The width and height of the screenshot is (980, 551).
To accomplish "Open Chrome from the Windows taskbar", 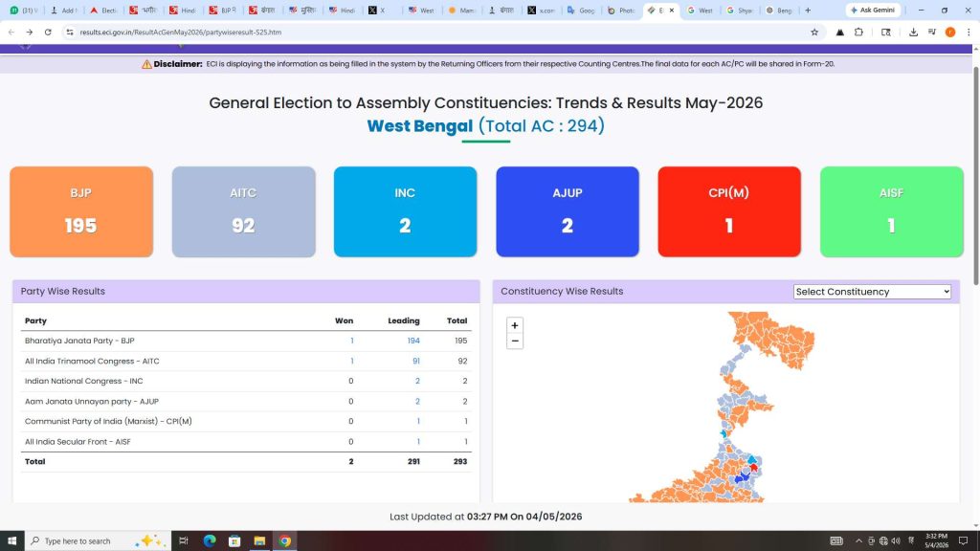I will [285, 541].
